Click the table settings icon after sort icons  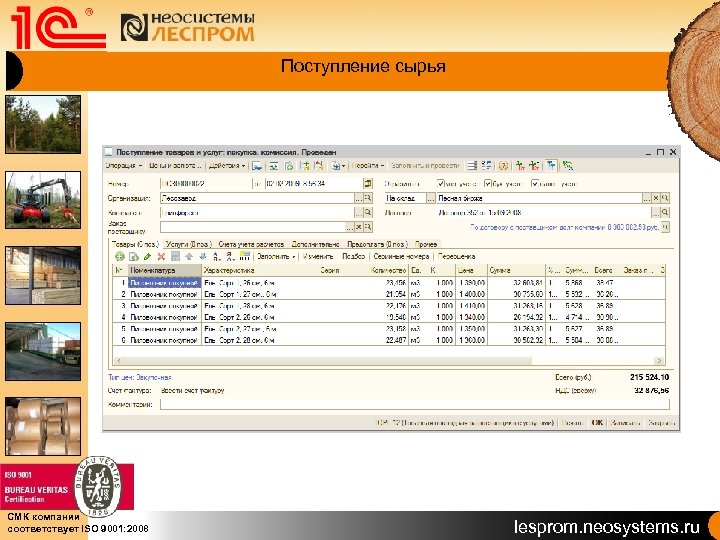click(x=245, y=257)
